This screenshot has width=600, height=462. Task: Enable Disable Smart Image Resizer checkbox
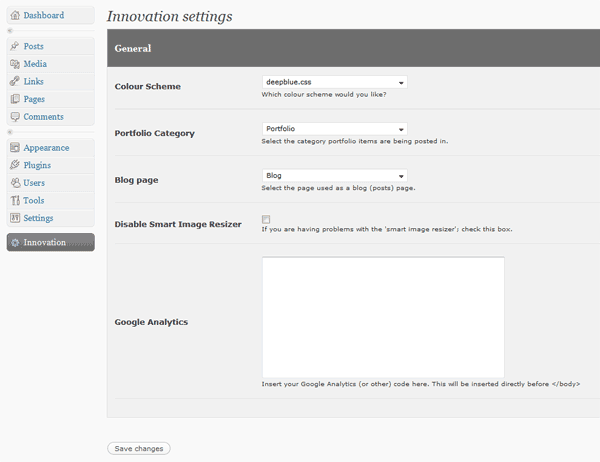266,219
